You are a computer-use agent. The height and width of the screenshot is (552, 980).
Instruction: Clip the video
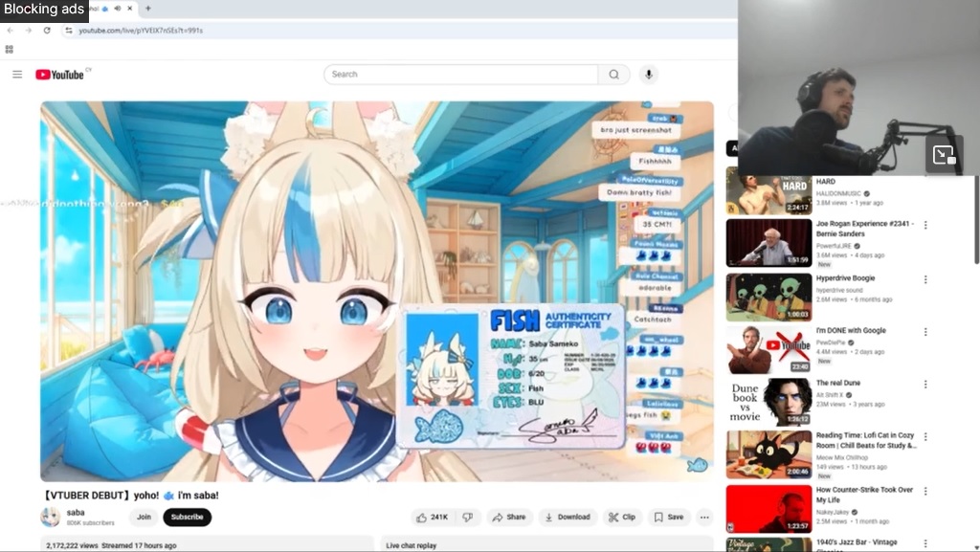coord(622,517)
